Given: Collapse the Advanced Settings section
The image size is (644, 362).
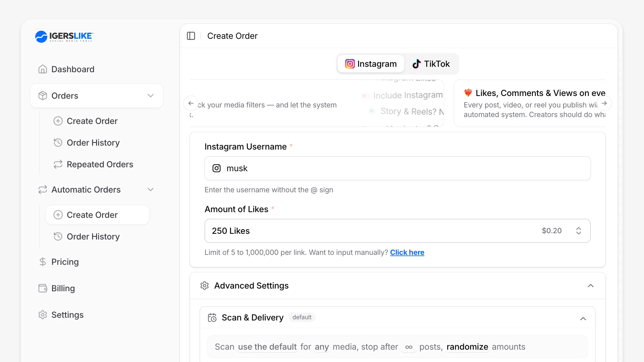Looking at the screenshot, I should pos(591,286).
